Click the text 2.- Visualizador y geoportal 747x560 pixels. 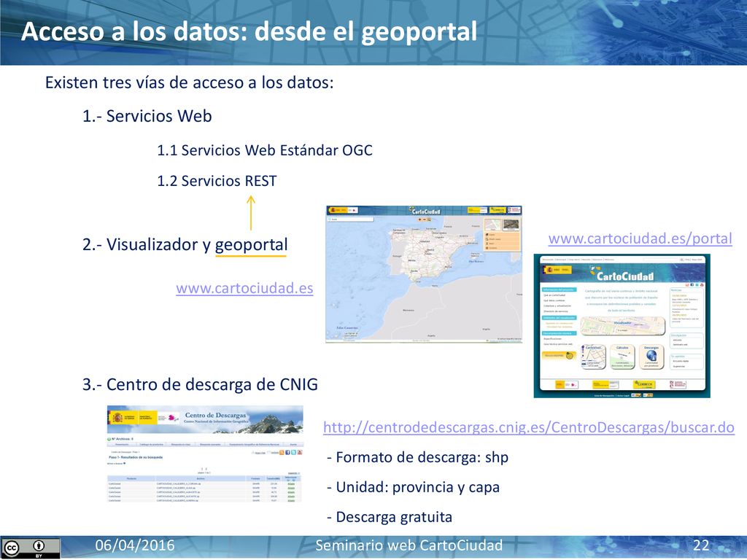(185, 245)
